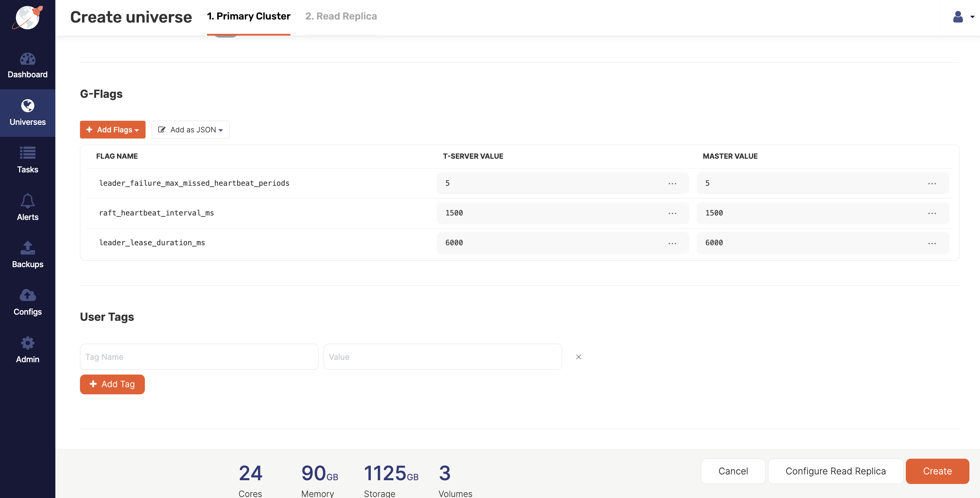Image resolution: width=980 pixels, height=498 pixels.
Task: Switch to the Read Replica tab
Action: (341, 16)
